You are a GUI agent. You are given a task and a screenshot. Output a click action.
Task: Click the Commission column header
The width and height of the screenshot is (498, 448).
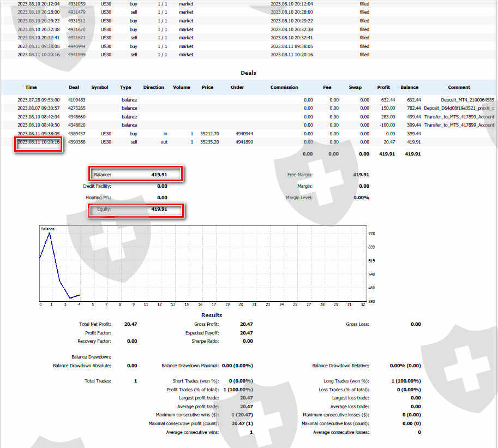point(284,87)
